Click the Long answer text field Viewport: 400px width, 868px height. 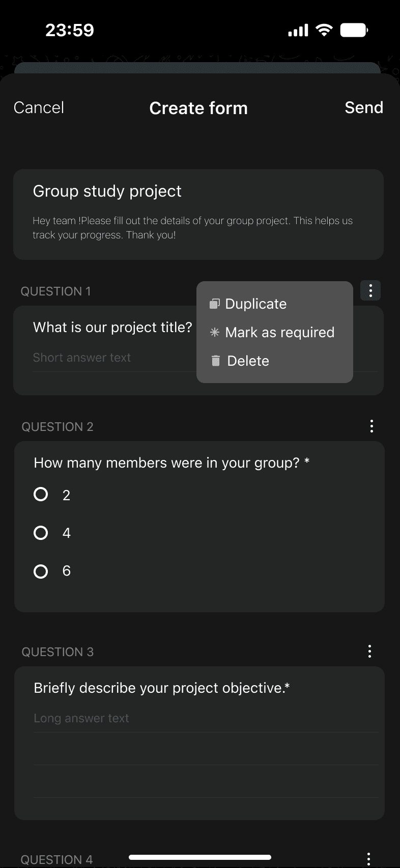(x=204, y=718)
